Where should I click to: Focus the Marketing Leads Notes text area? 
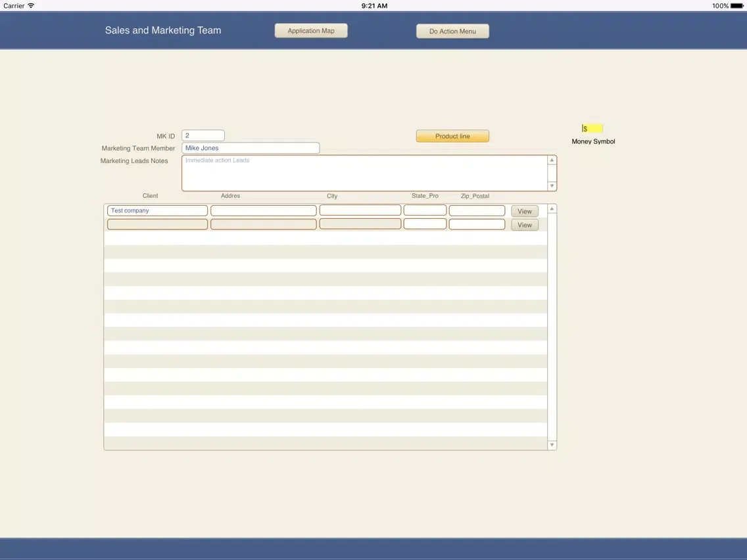point(364,173)
